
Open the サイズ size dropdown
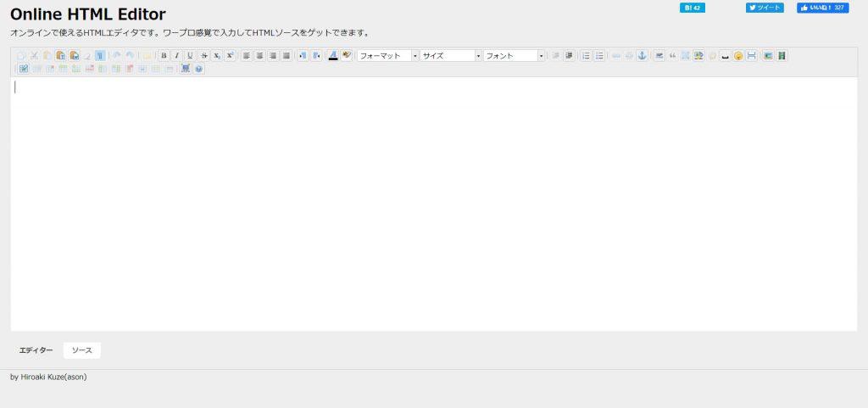pos(451,56)
